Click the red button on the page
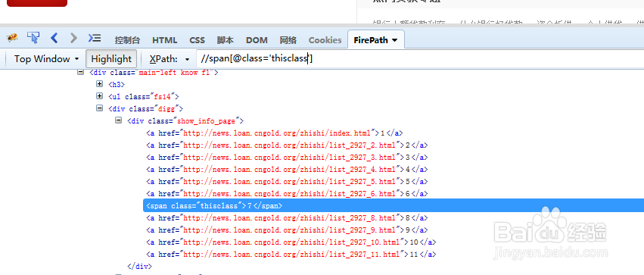Image resolution: width=644 pixels, height=275 pixels. (37, 3)
